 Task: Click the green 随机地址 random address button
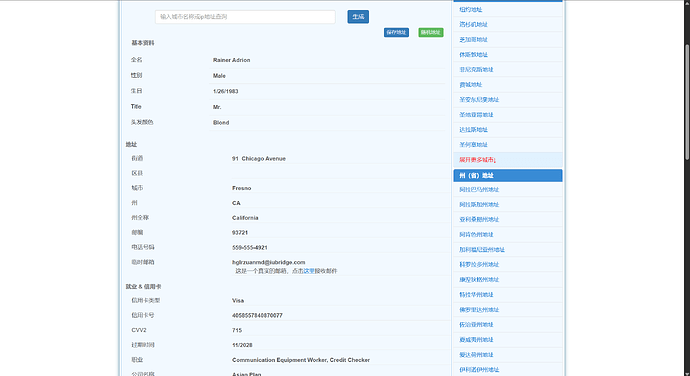click(x=431, y=33)
